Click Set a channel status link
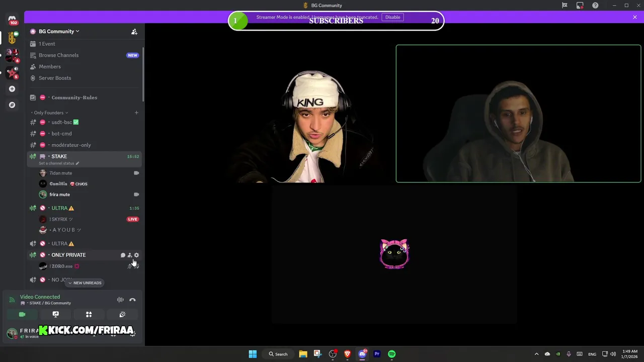This screenshot has height=362, width=644. click(59, 163)
